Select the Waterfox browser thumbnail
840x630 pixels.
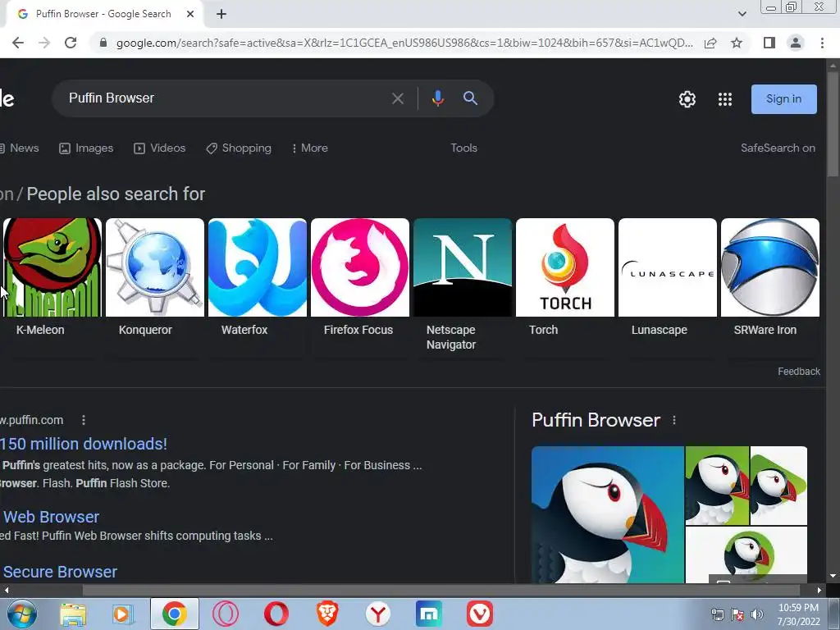257,267
